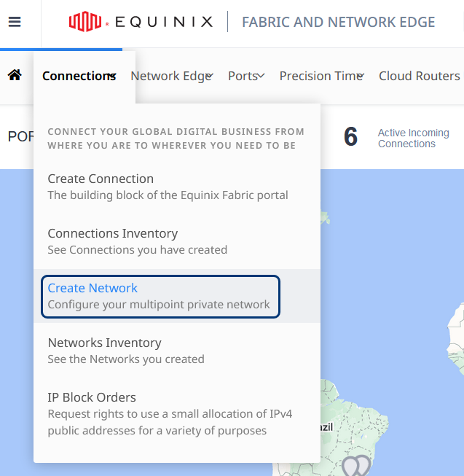Expand the Ports dropdown arrow
The image size is (464, 476).
pyautogui.click(x=261, y=76)
